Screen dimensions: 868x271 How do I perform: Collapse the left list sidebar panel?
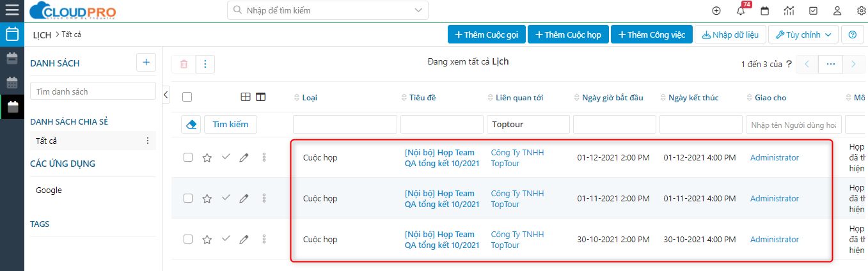[x=166, y=95]
